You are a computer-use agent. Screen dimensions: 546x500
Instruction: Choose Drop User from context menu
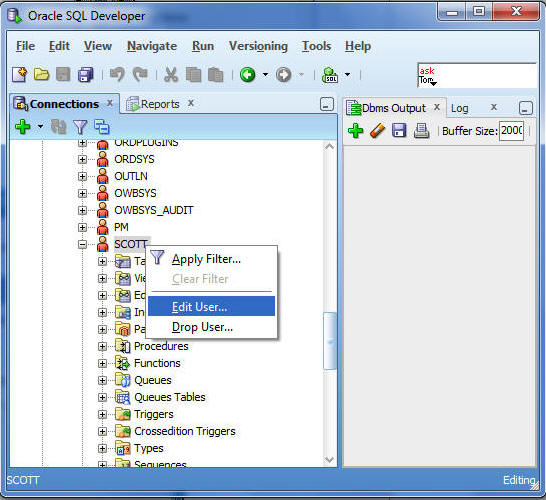click(x=211, y=327)
